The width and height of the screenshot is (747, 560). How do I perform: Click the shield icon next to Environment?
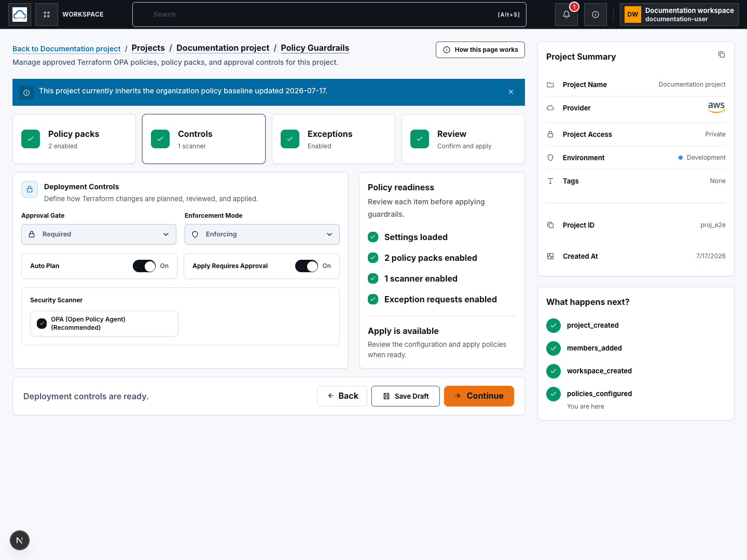tap(550, 158)
